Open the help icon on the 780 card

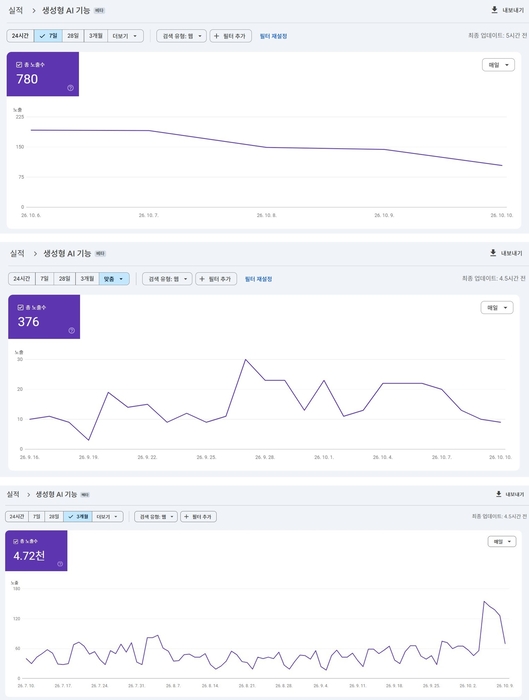pos(70,88)
